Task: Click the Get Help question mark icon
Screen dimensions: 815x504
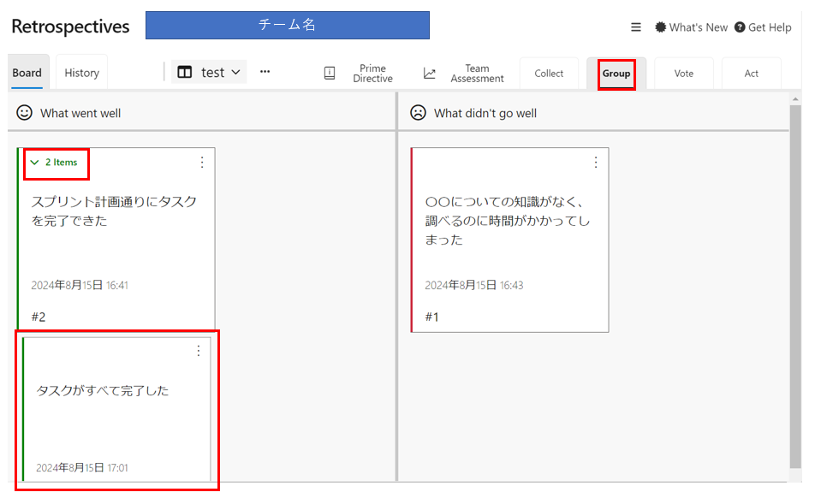Action: tap(740, 27)
